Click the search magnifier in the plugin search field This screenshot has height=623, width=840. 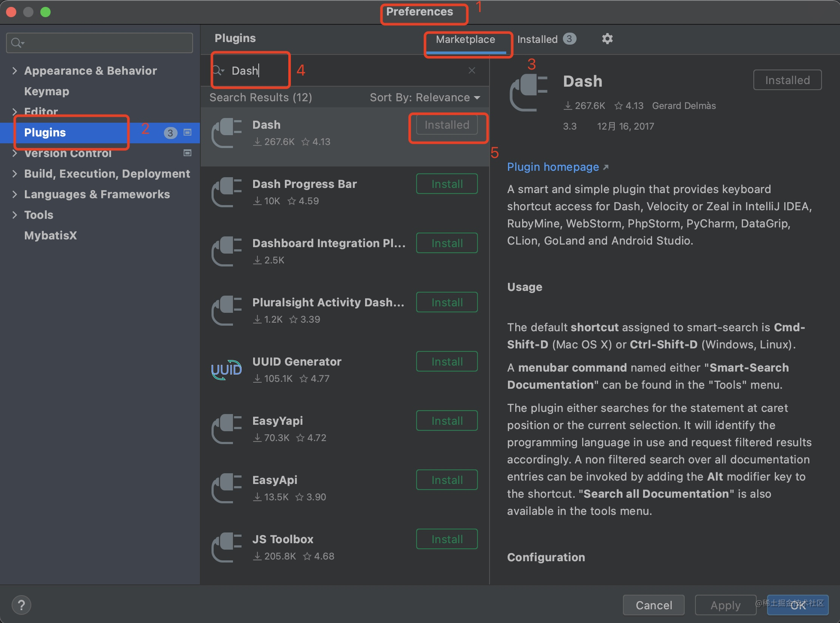tap(218, 70)
